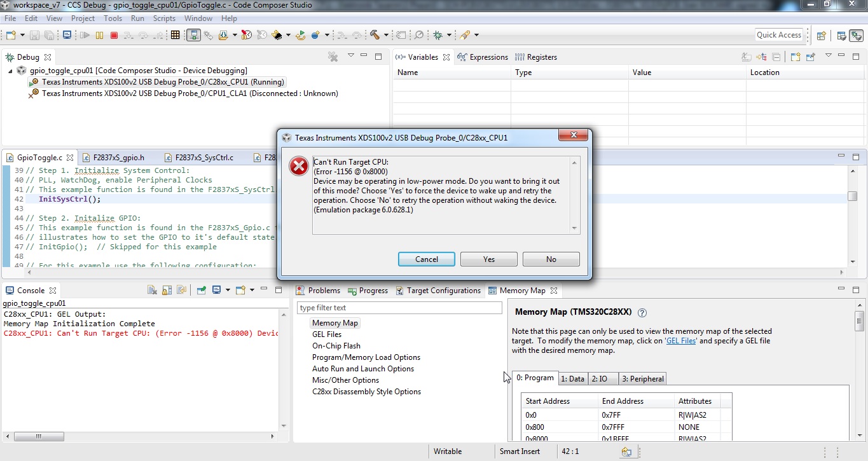Image resolution: width=868 pixels, height=461 pixels.
Task: Select 'On-Chip Flash' in the options list
Action: click(336, 346)
